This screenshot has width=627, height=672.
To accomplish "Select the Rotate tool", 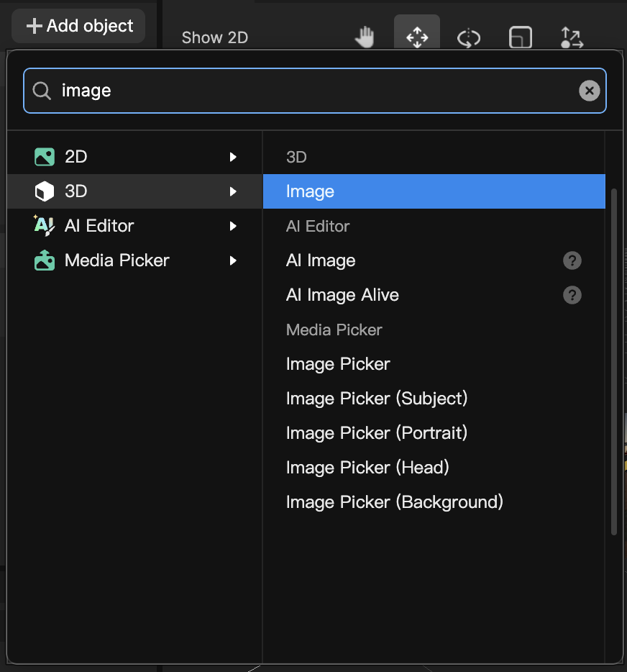I will [x=469, y=37].
